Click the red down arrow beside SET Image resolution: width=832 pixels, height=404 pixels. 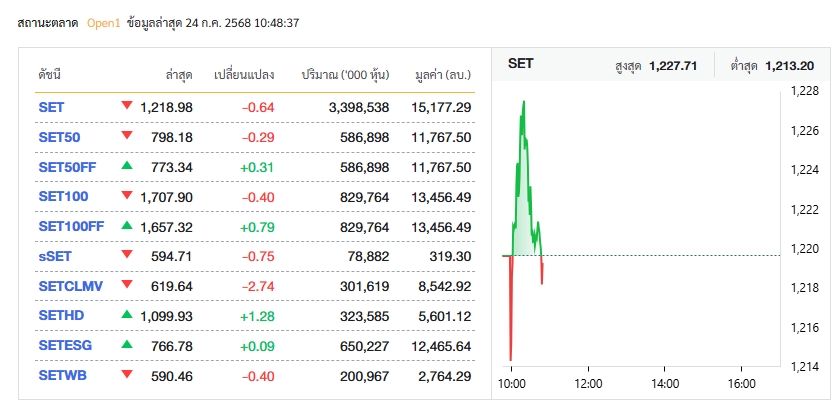(127, 105)
